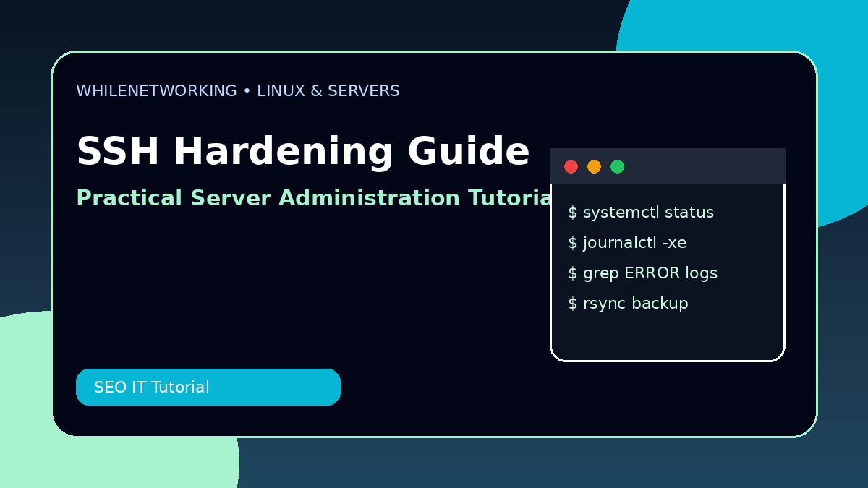Select the '$ grep ERROR logs' terminal line
The height and width of the screenshot is (488, 868).
[643, 273]
